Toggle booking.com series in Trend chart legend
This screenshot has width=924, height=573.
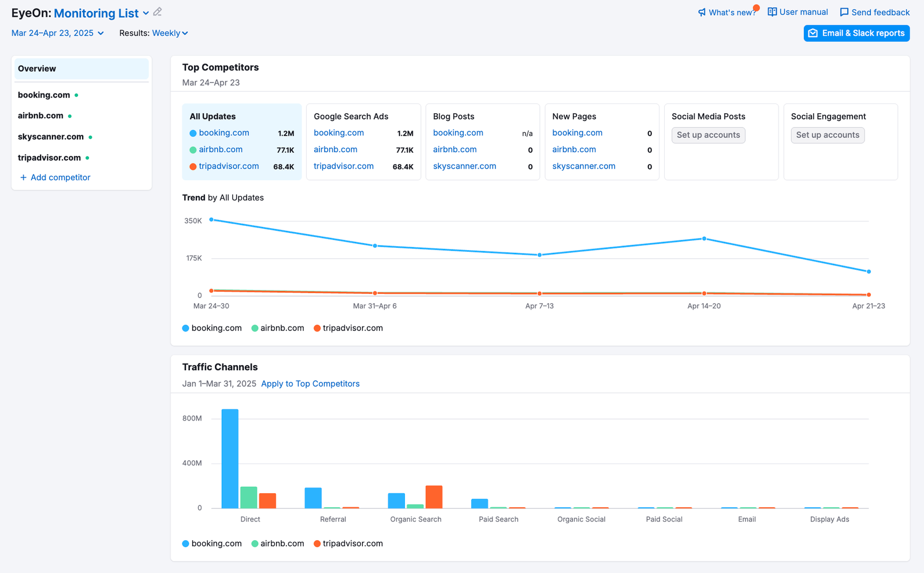point(211,328)
